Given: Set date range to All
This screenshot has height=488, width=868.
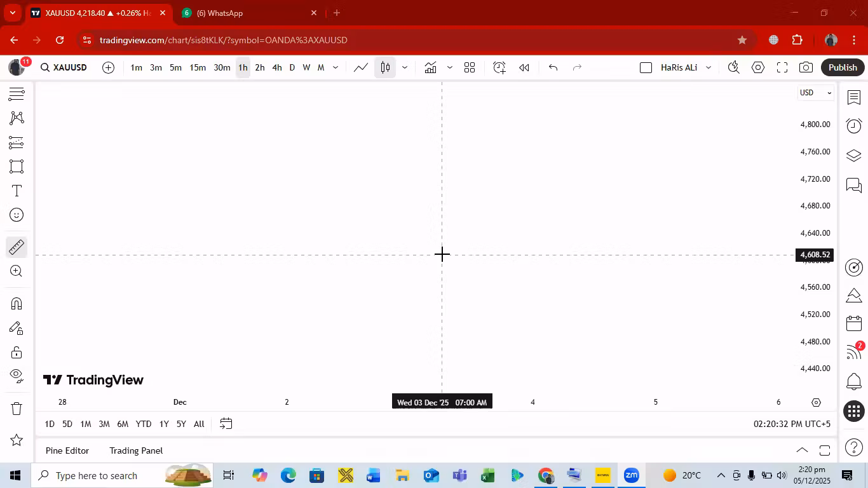Looking at the screenshot, I should [x=199, y=424].
